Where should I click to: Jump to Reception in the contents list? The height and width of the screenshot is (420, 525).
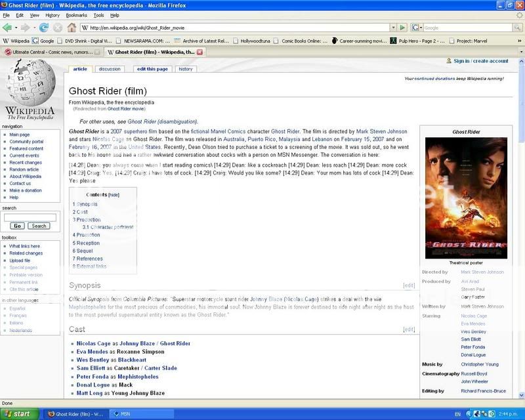tap(88, 243)
